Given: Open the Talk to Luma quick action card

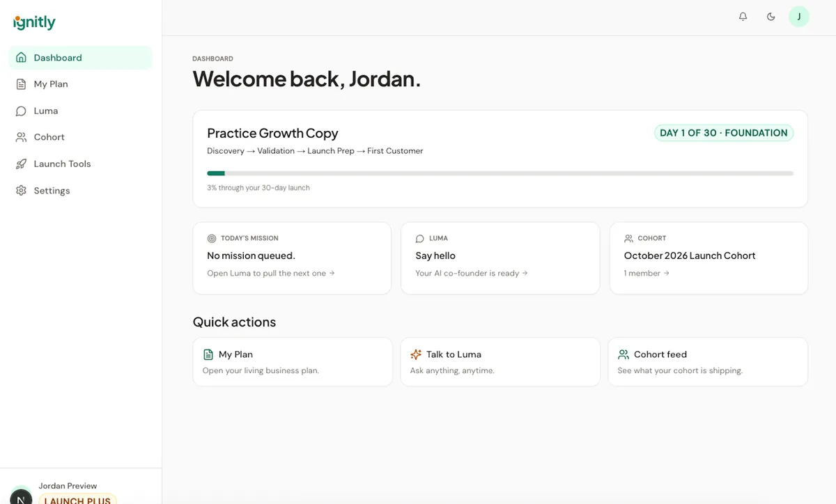Looking at the screenshot, I should [500, 362].
